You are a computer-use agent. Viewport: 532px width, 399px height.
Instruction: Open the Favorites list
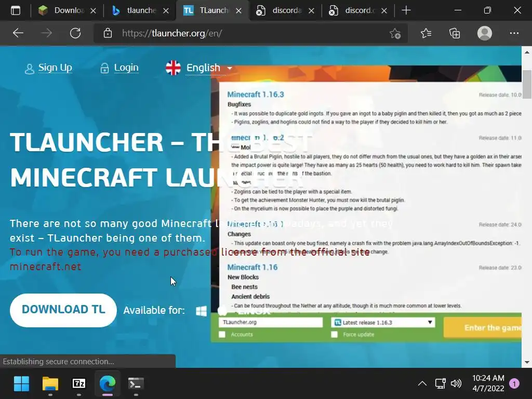[426, 33]
